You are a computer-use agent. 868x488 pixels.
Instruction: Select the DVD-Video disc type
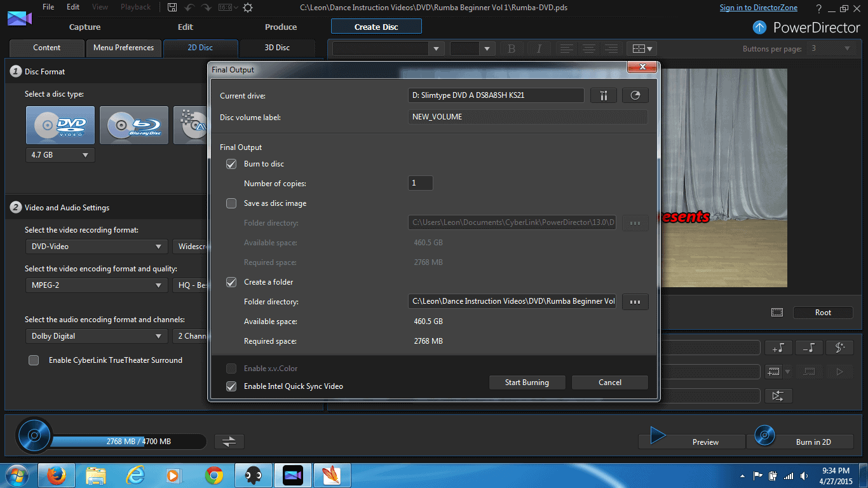coord(60,125)
